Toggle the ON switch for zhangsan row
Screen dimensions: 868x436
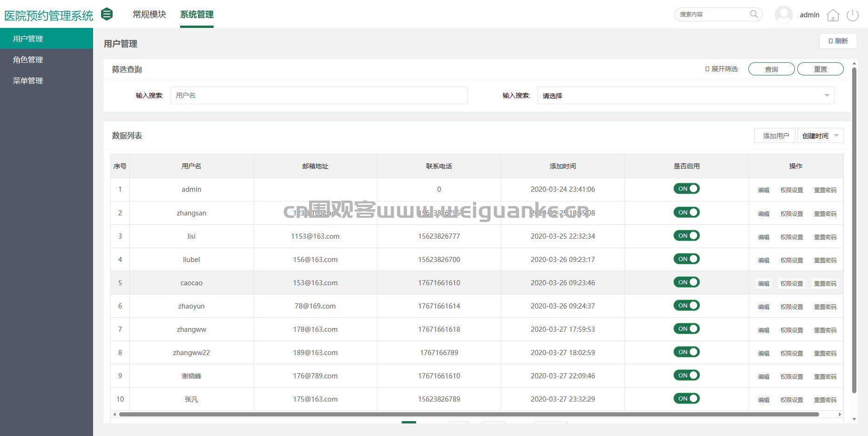[x=686, y=212]
